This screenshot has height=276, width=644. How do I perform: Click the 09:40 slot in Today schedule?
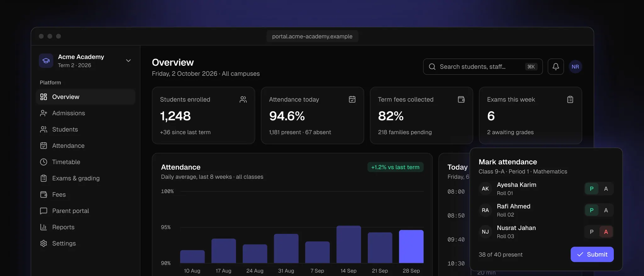click(456, 240)
